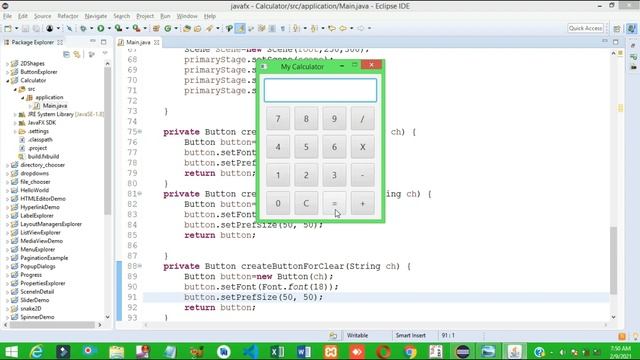This screenshot has width=640, height=360.
Task: Maximize the Package Explorer view
Action: tap(104, 42)
